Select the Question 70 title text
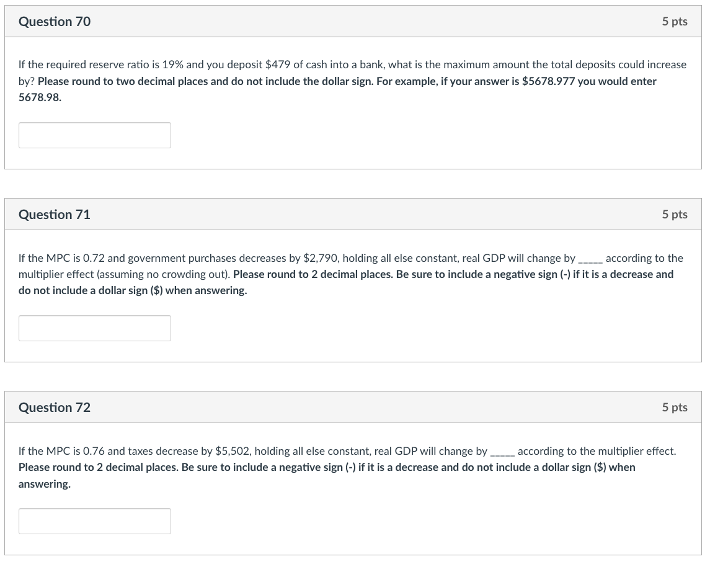This screenshot has width=728, height=564. [55, 21]
